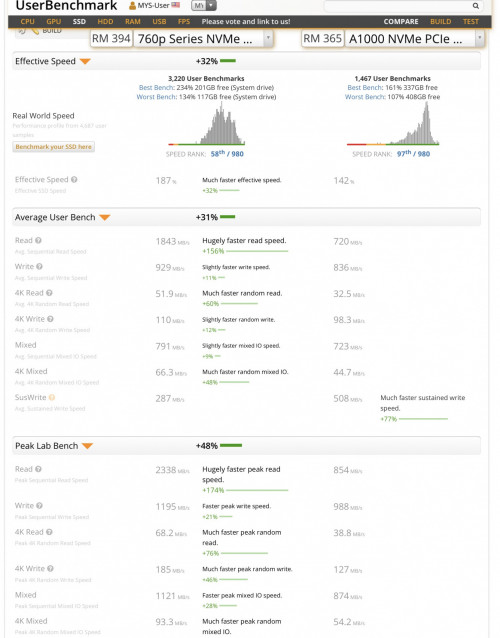Click the A1000 benchmark distribution histogram
The height and width of the screenshot is (638, 500).
pyautogui.click(x=393, y=123)
